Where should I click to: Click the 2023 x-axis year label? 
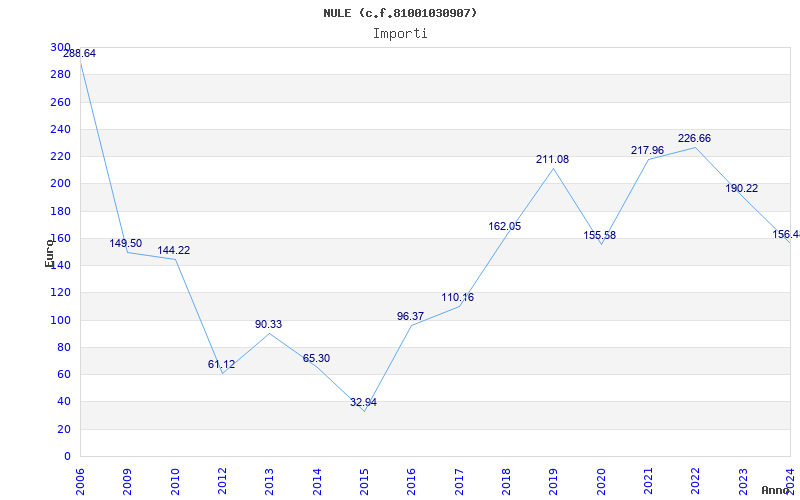[743, 482]
